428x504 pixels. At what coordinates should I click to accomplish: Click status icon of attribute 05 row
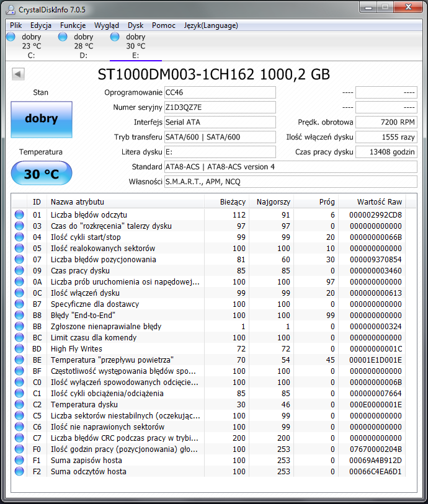click(x=19, y=248)
